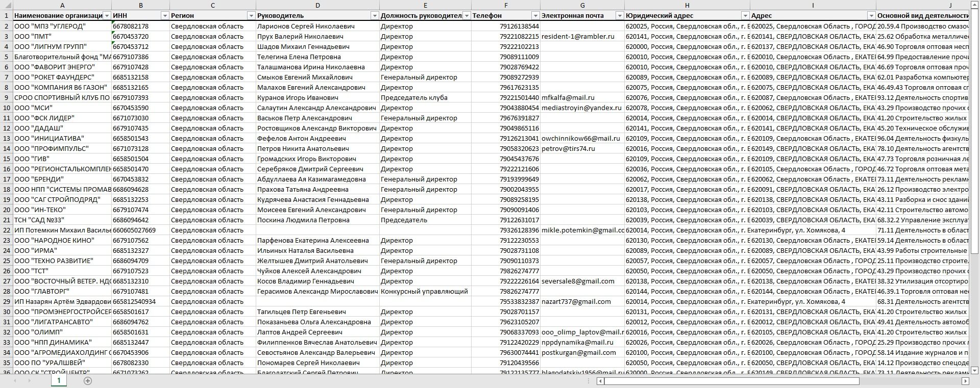Select the ИНН cell 6670453720

click(140, 36)
